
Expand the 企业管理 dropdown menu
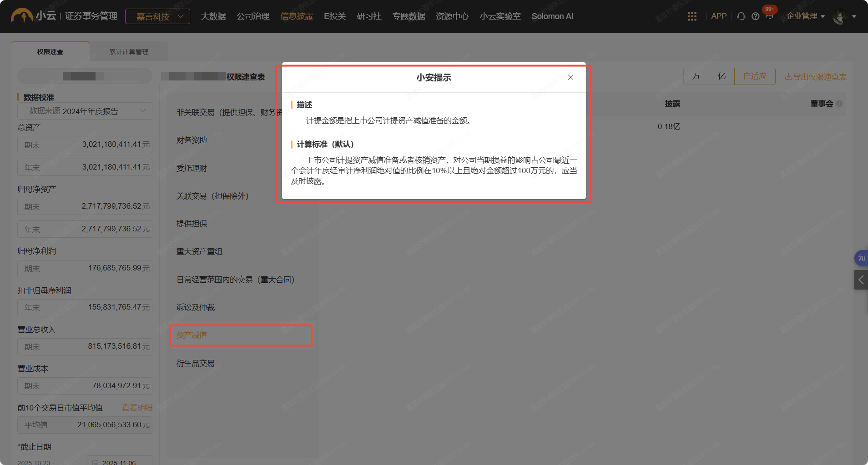806,16
